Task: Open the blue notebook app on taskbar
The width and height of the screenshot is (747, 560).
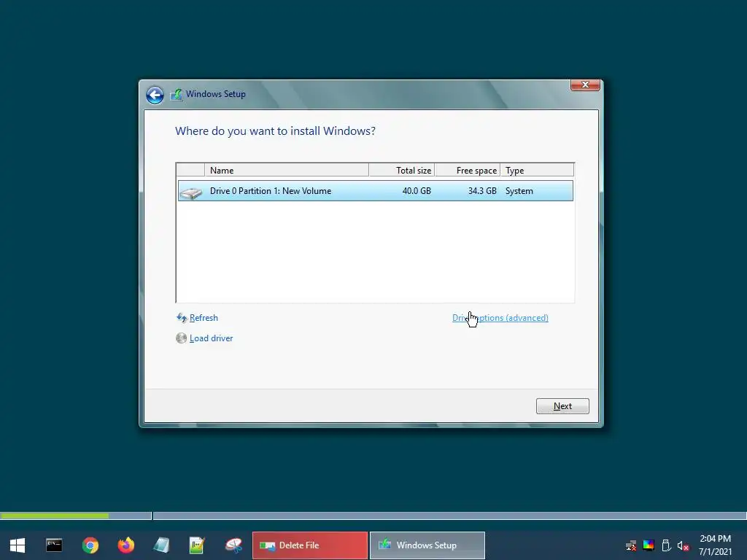Action: pyautogui.click(x=161, y=545)
